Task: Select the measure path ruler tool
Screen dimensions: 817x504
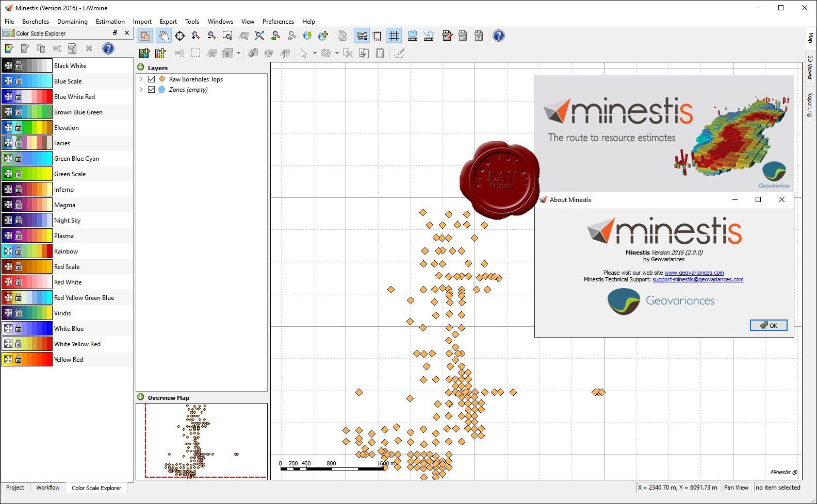Action: click(x=428, y=36)
